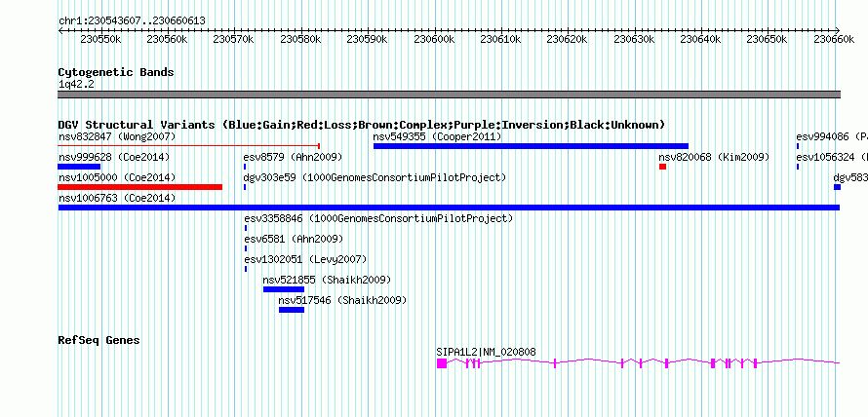Viewport: 868px width, 417px height.
Task: Click the esv3358846 (1000GenomesConsortiumPilotProject) label
Action: coord(378,218)
